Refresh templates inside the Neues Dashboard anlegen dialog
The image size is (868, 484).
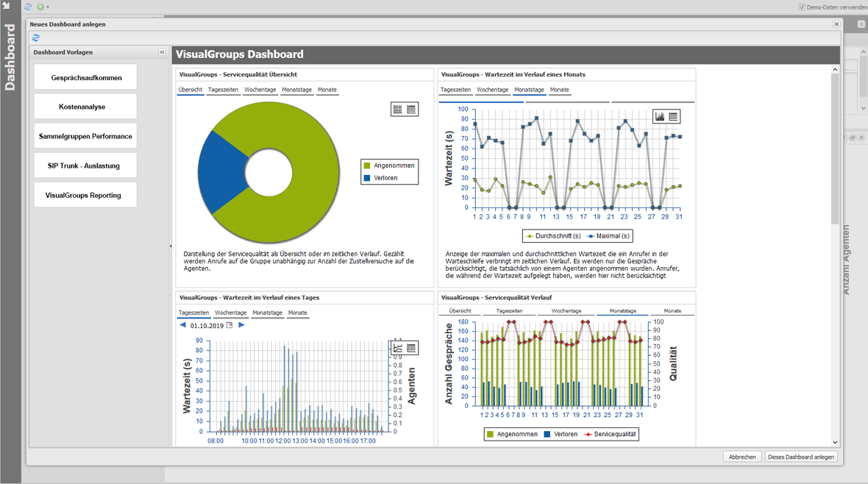tap(36, 38)
